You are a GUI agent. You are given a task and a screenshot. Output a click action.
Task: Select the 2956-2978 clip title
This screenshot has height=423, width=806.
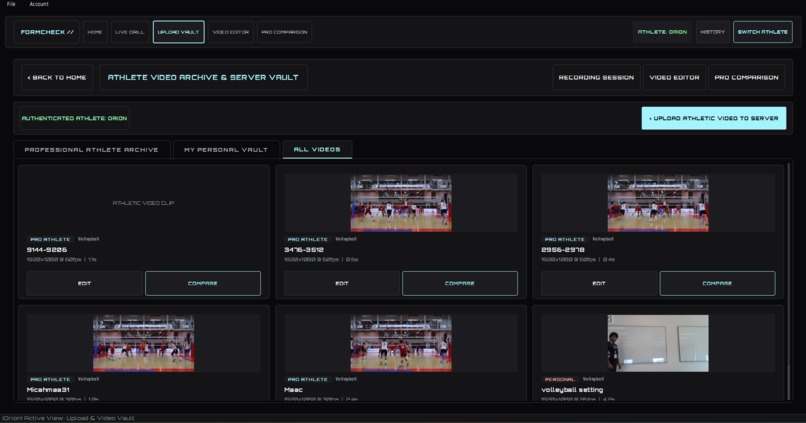point(563,250)
